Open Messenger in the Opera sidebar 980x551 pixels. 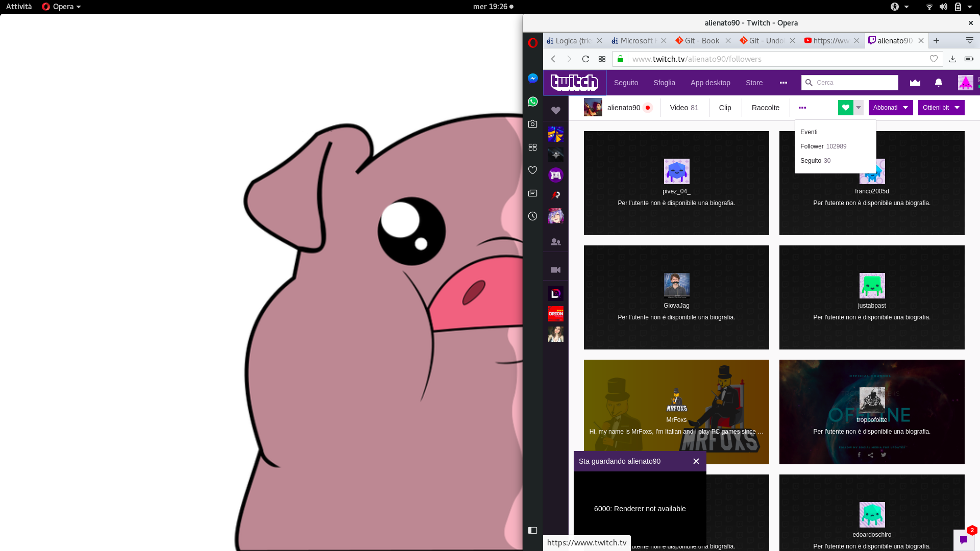pos(532,78)
